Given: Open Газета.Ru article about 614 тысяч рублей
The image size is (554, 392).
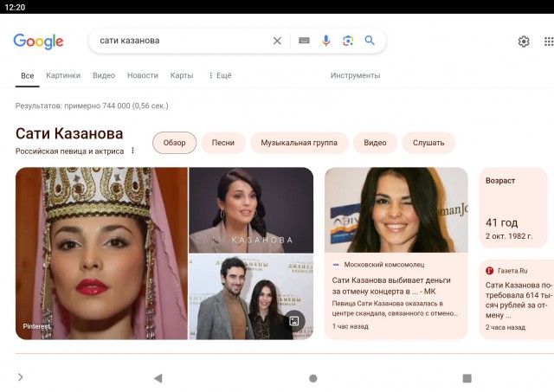Looking at the screenshot, I should click(517, 299).
